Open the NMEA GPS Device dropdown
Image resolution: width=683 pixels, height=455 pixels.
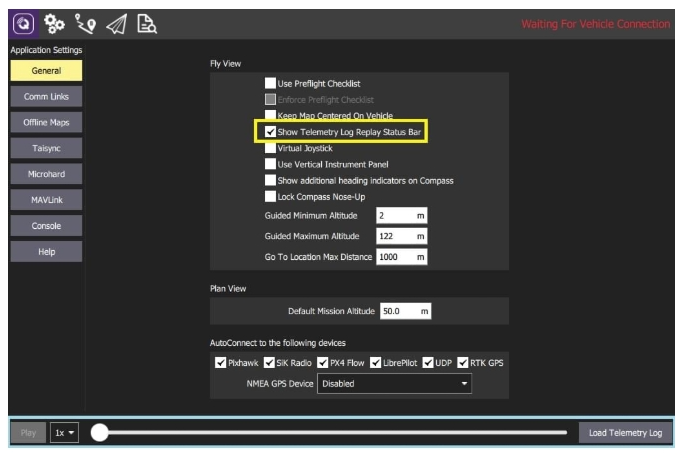[x=394, y=384]
